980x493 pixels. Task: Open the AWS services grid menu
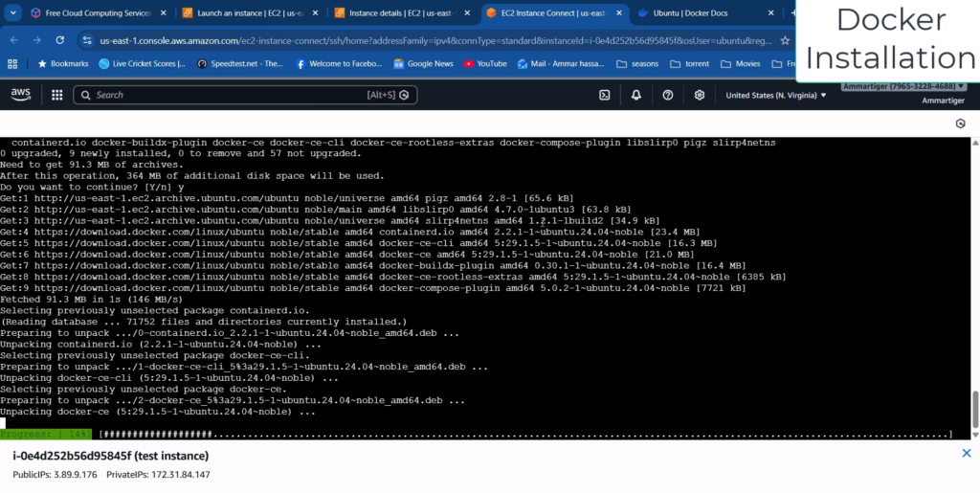[x=56, y=95]
